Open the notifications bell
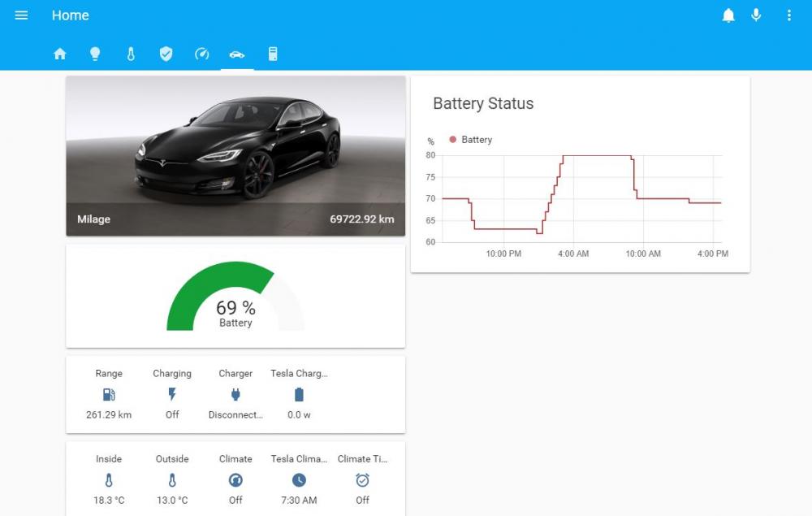 (x=728, y=15)
